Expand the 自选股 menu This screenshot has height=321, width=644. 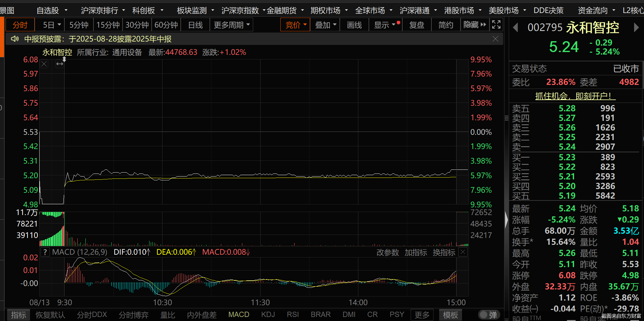tap(52, 11)
